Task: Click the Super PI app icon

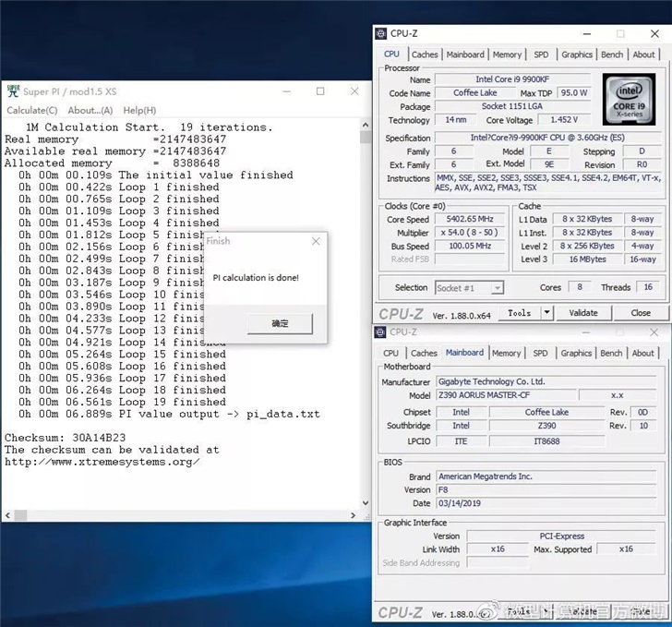Action: pos(13,91)
